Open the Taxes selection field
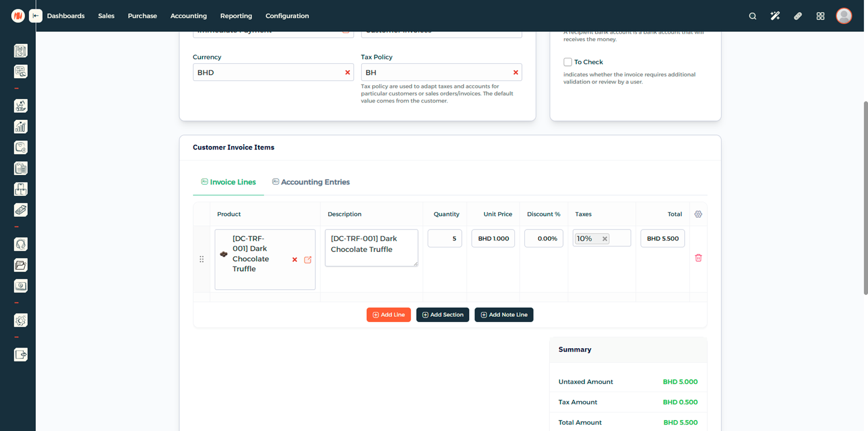868x431 pixels. click(x=620, y=239)
